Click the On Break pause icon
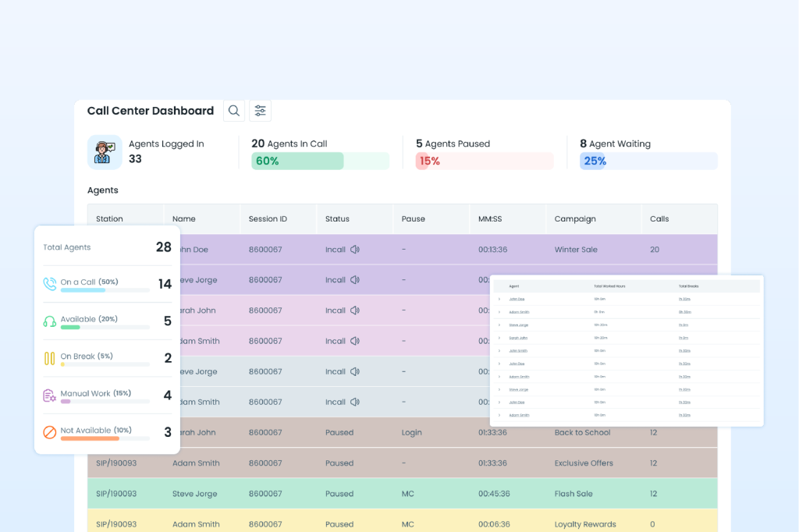 (x=50, y=358)
